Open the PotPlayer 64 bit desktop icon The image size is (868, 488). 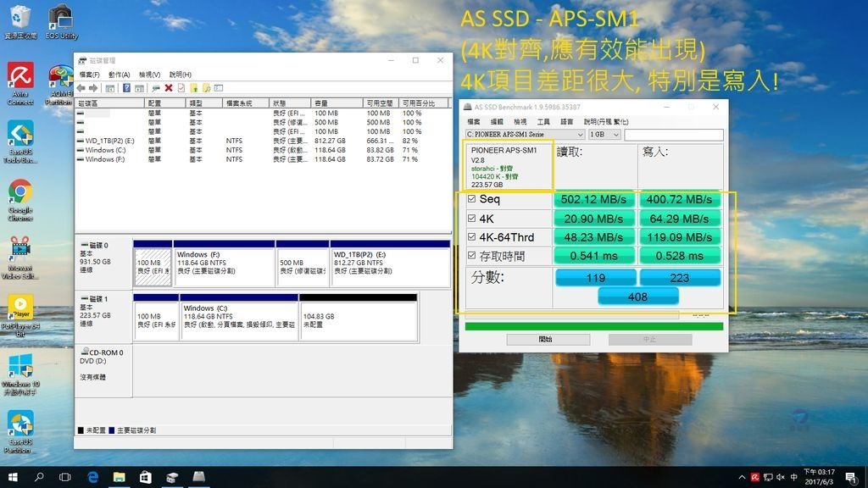click(20, 307)
